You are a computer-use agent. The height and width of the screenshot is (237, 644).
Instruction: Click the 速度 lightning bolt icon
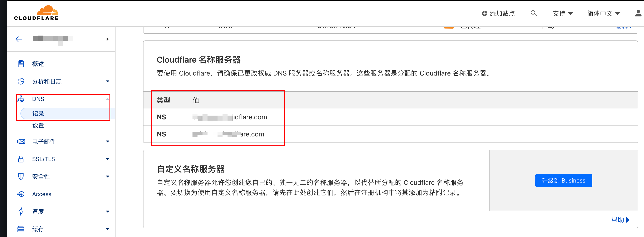point(21,212)
